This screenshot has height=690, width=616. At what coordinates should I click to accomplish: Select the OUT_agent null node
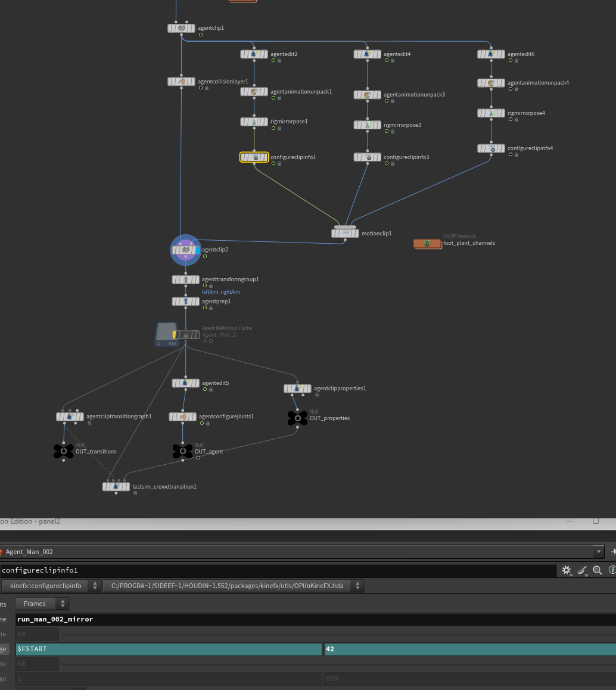(183, 451)
